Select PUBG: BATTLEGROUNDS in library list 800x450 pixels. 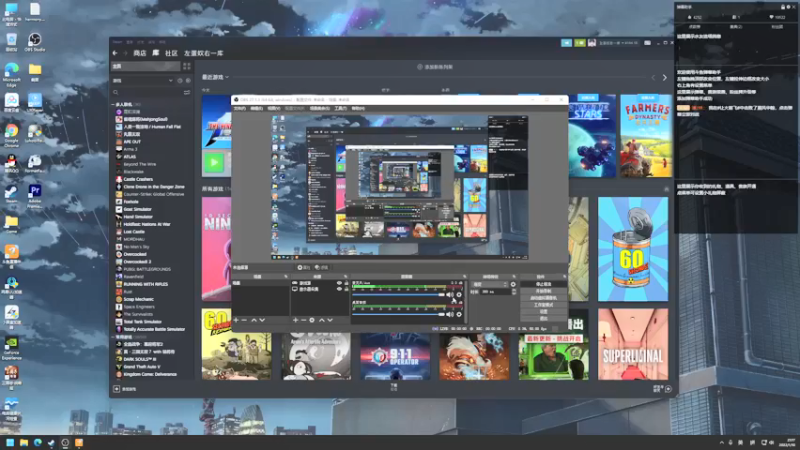(x=143, y=269)
